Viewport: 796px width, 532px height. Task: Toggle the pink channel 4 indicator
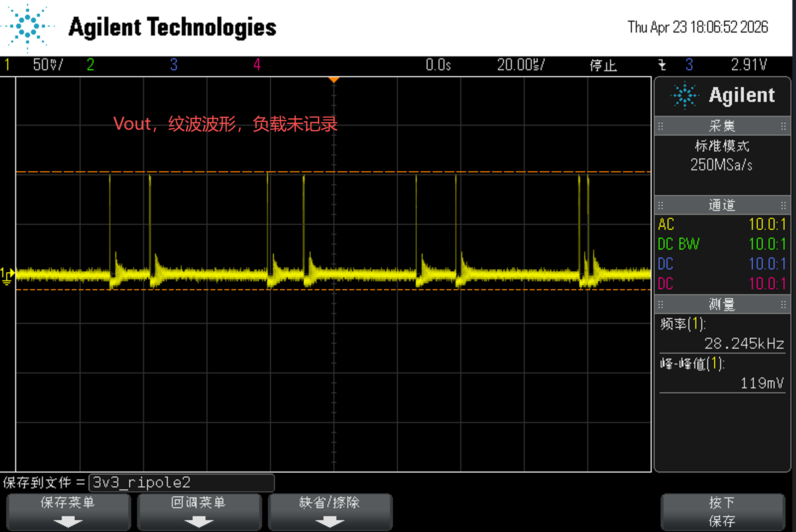[x=257, y=65]
